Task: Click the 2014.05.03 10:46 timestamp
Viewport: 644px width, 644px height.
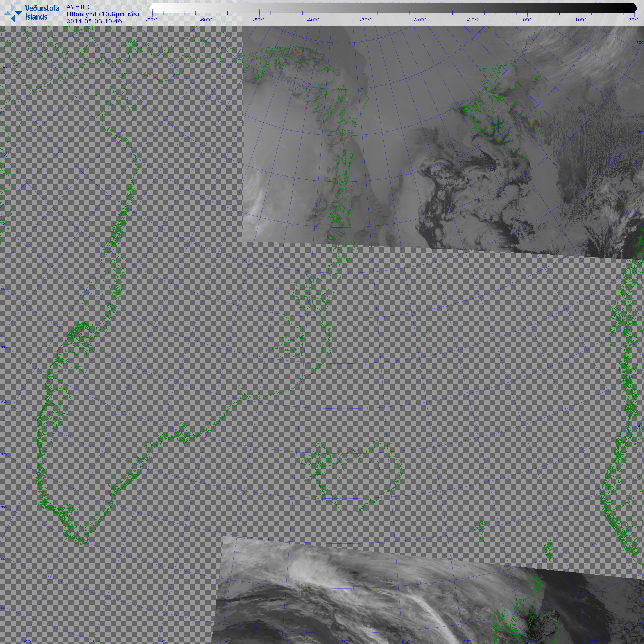Action: coord(94,21)
